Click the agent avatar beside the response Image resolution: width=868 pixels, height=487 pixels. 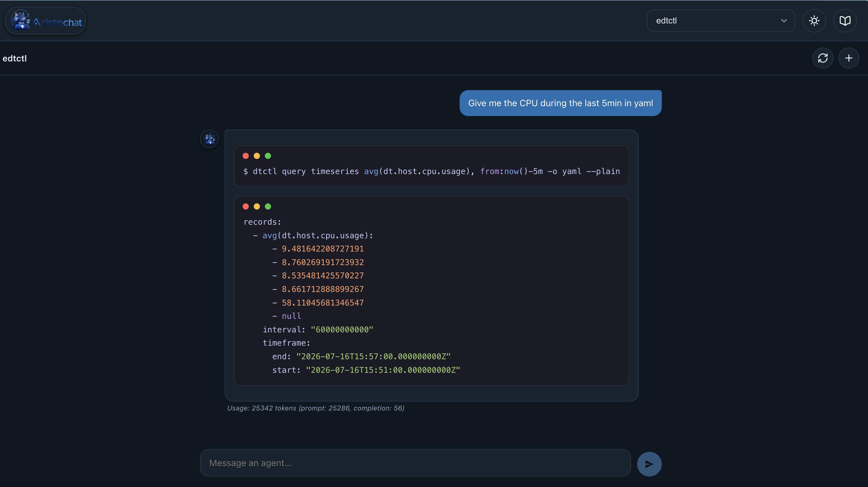[x=209, y=139]
